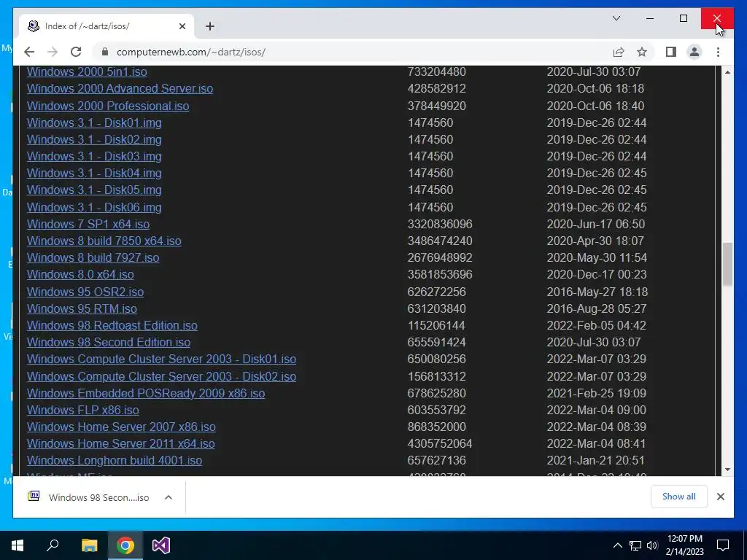
Task: Select file size 4305752064 text
Action: [440, 443]
